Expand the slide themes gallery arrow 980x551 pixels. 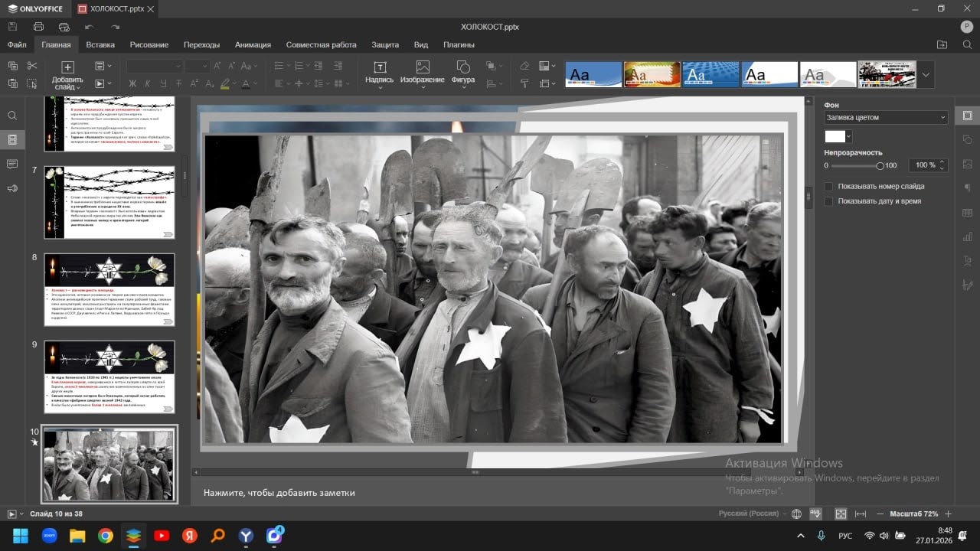(x=926, y=75)
